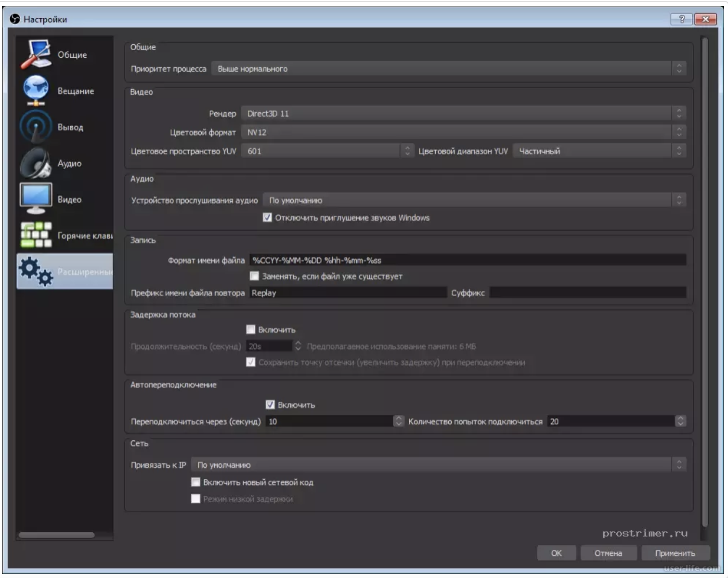Click the Отмена button
728x578 pixels.
click(609, 553)
